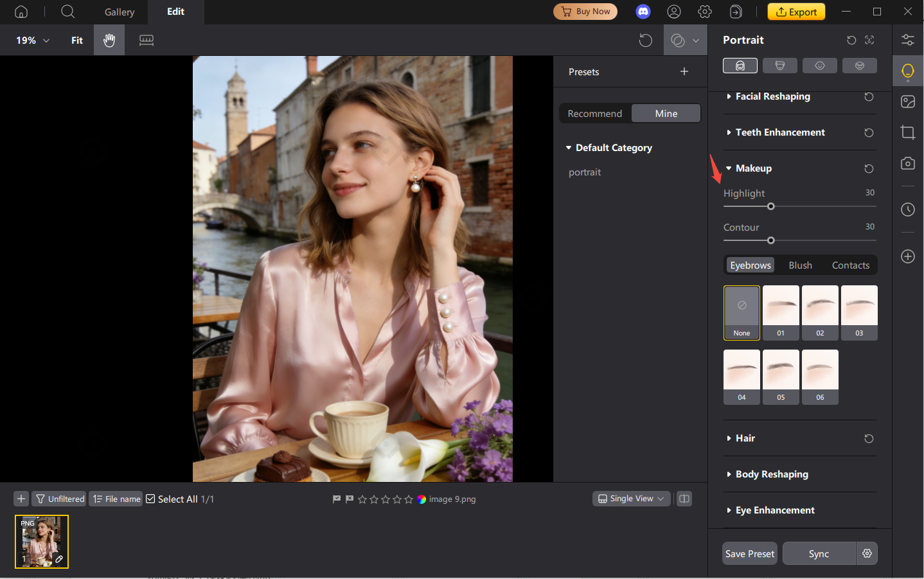Switch to the Recommend presets tab
924x579 pixels.
594,113
